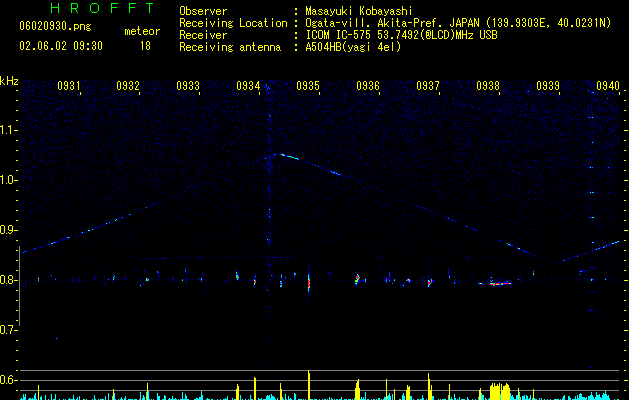Click the wide yellow bar cluster near 0938
This screenshot has height=400, width=629.
click(x=500, y=392)
